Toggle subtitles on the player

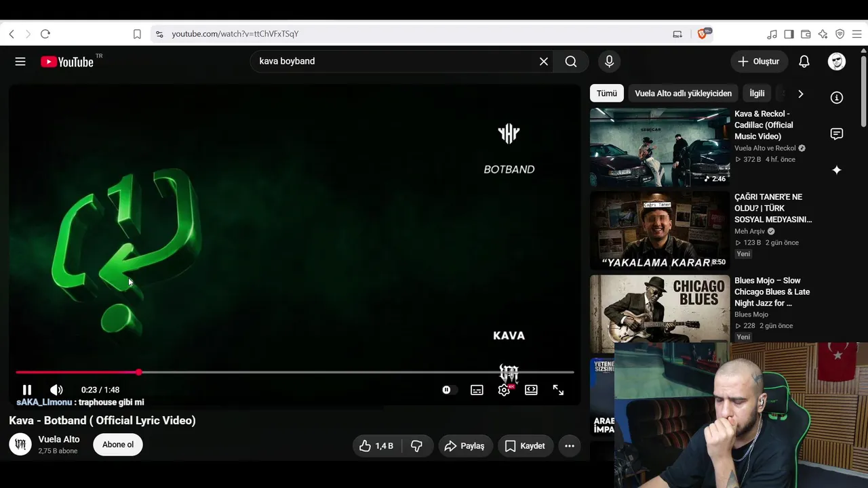tap(477, 390)
